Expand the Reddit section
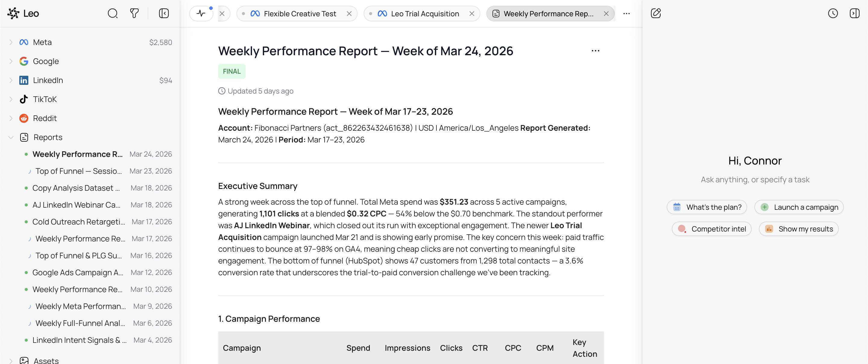 11,118
